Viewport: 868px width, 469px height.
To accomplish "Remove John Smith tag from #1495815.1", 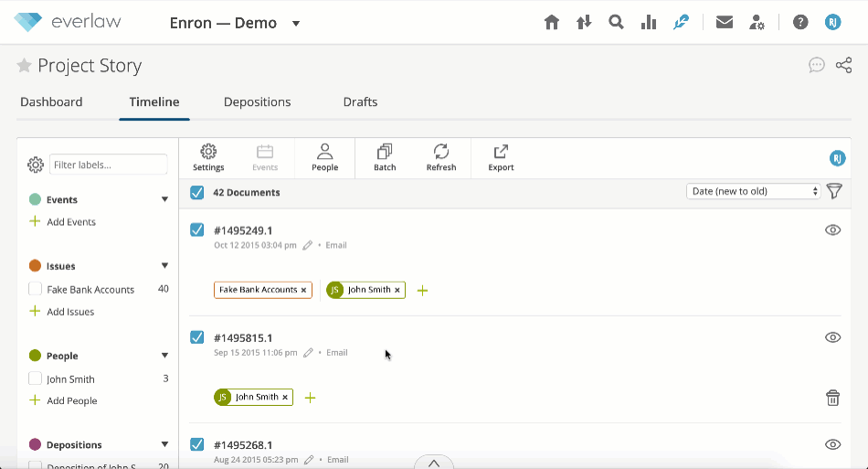I will point(285,398).
